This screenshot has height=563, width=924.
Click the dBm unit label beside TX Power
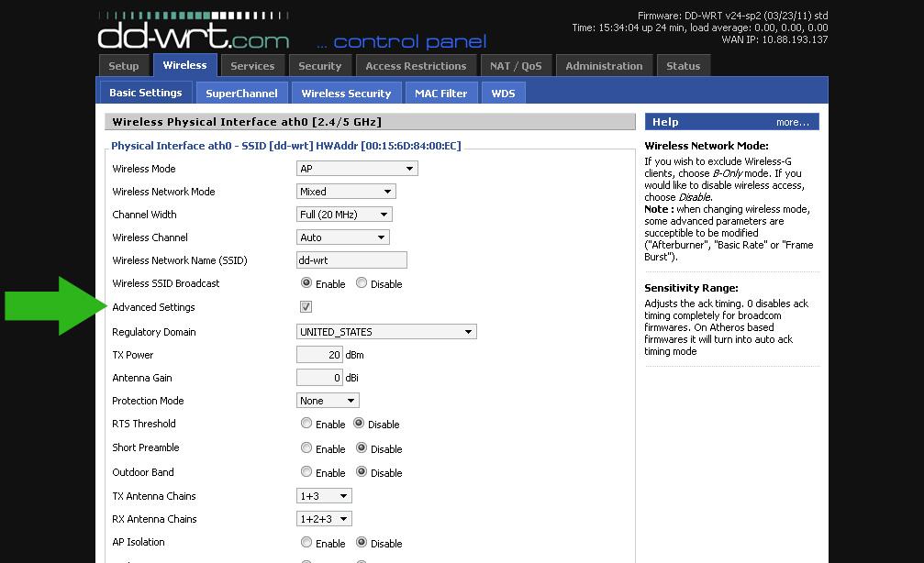pyautogui.click(x=355, y=355)
